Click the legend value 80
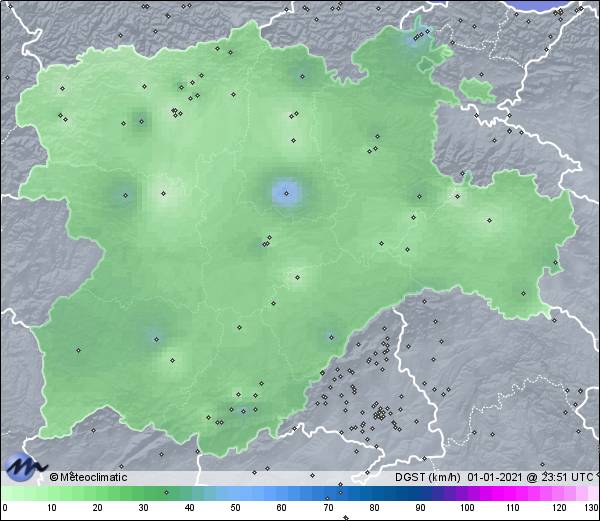Screen dimensions: 600x521 click(374, 508)
